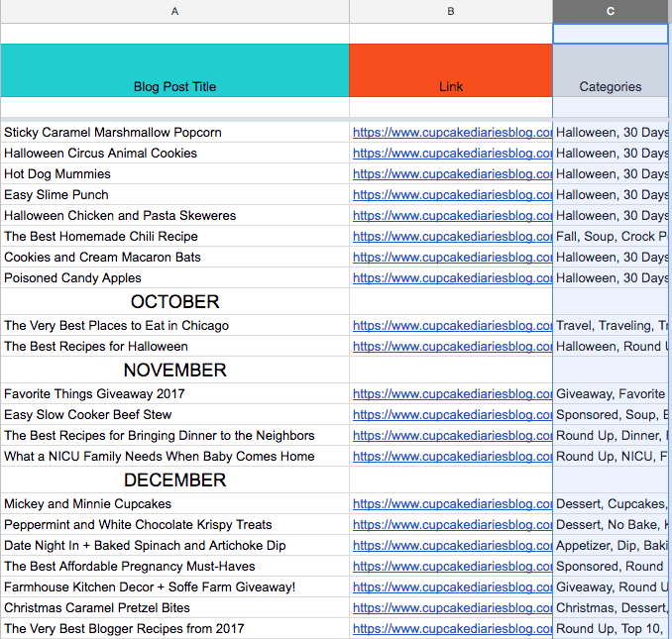The width and height of the screenshot is (672, 639).
Task: Open link for Easy Slime Punch
Action: pos(452,195)
